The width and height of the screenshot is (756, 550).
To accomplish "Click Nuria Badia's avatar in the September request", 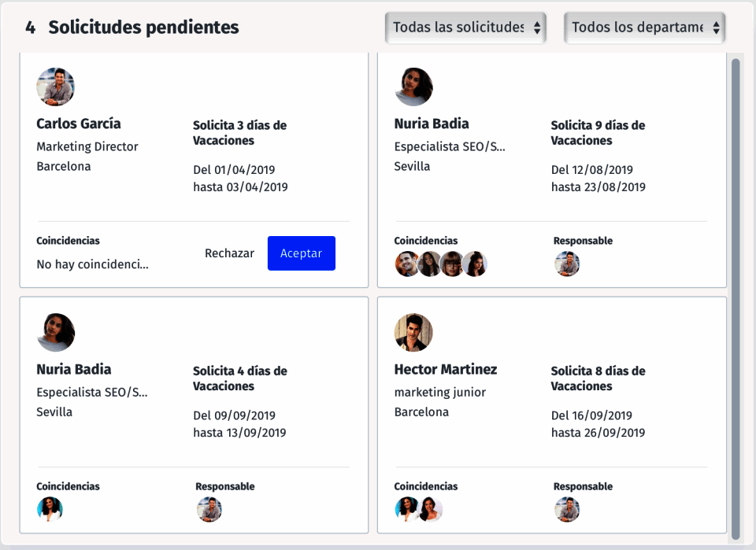I will tap(55, 332).
